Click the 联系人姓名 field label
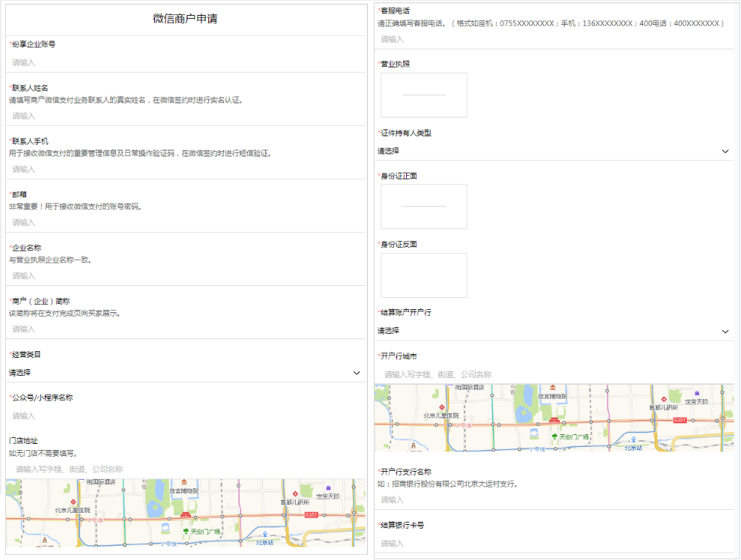Image resolution: width=741 pixels, height=560 pixels. (30, 88)
